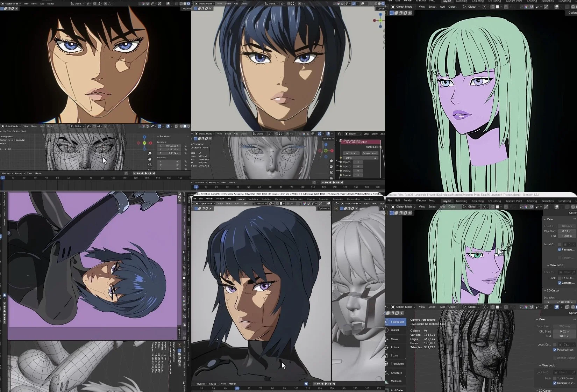
Task: Jump to start frame in gray sculpt timeline
Action: pyautogui.click(x=323, y=182)
